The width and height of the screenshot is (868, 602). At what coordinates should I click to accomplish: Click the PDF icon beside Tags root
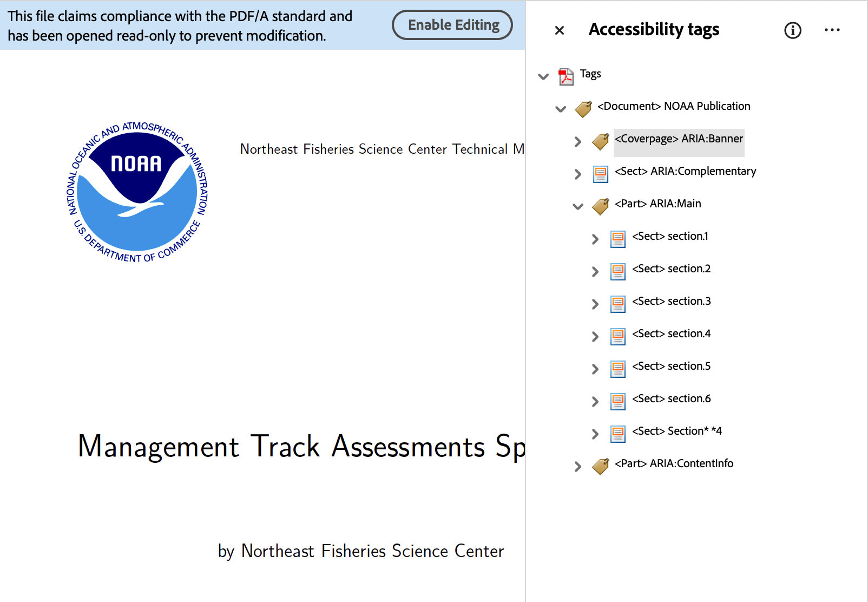[566, 76]
